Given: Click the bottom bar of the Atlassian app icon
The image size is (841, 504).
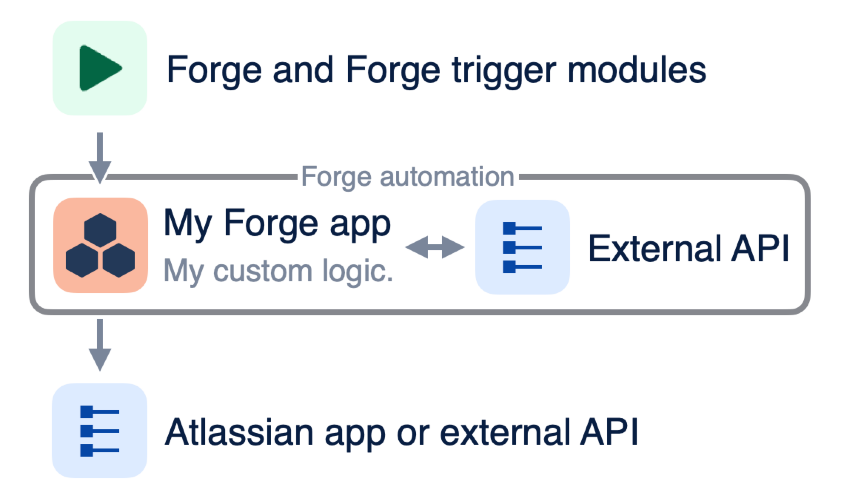Looking at the screenshot, I should pos(99,450).
